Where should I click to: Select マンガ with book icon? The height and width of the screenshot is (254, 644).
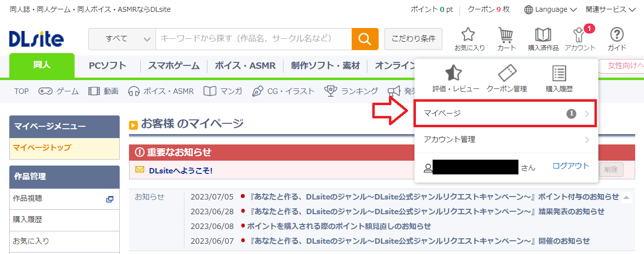click(x=223, y=91)
